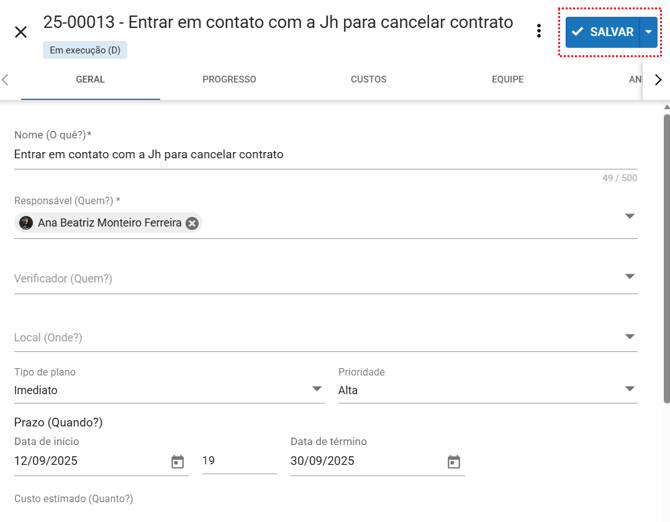Expand the SALVAR split-button dropdown arrow
The image size is (670, 522).
click(649, 32)
